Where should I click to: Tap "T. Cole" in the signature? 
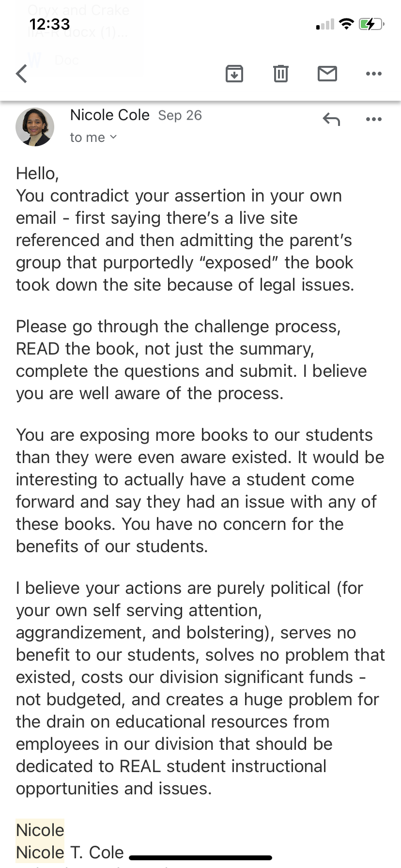click(x=97, y=852)
